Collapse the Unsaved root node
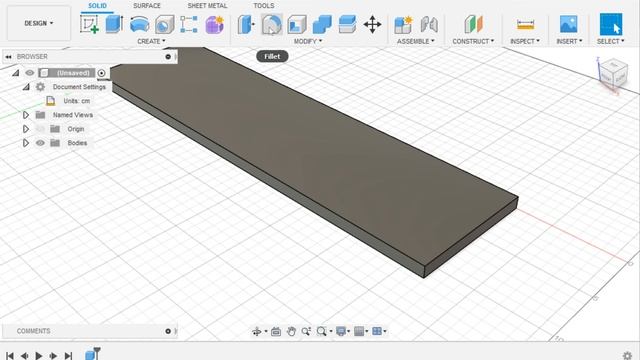The image size is (640, 360). point(16,73)
